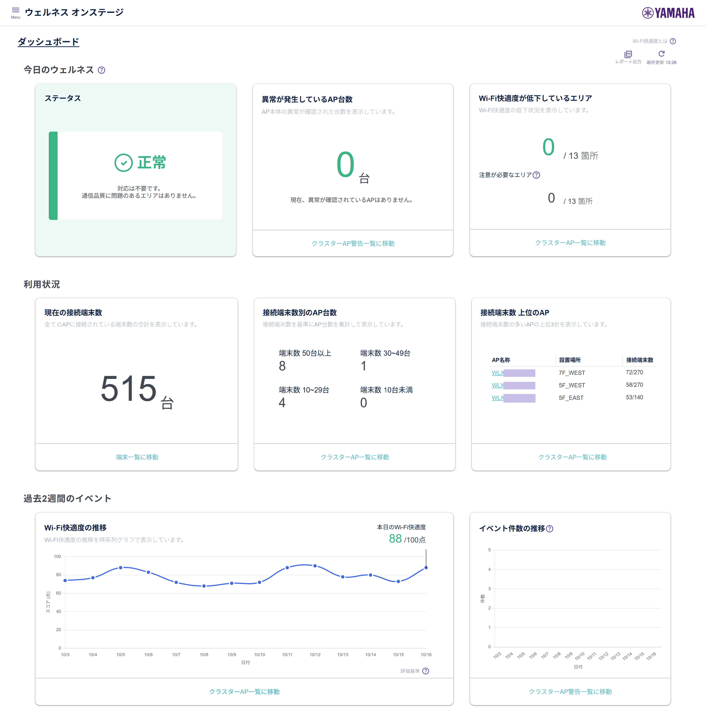Open help icon beside 今日のウェルネス
The width and height of the screenshot is (728, 717).
coord(101,70)
